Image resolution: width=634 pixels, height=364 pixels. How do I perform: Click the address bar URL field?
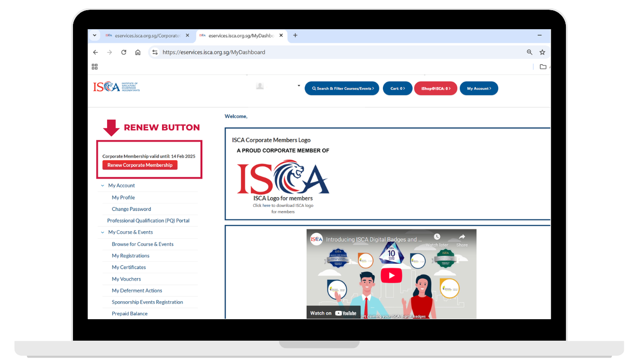214,52
